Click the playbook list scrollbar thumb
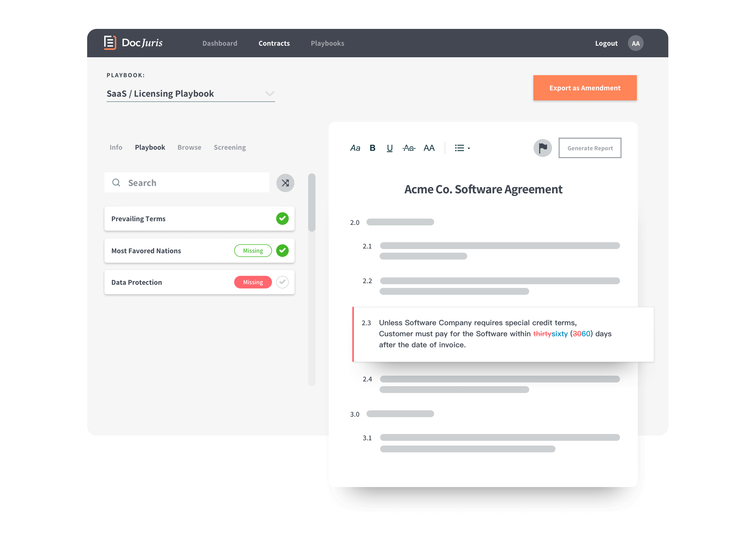This screenshot has height=538, width=756. 312,202
